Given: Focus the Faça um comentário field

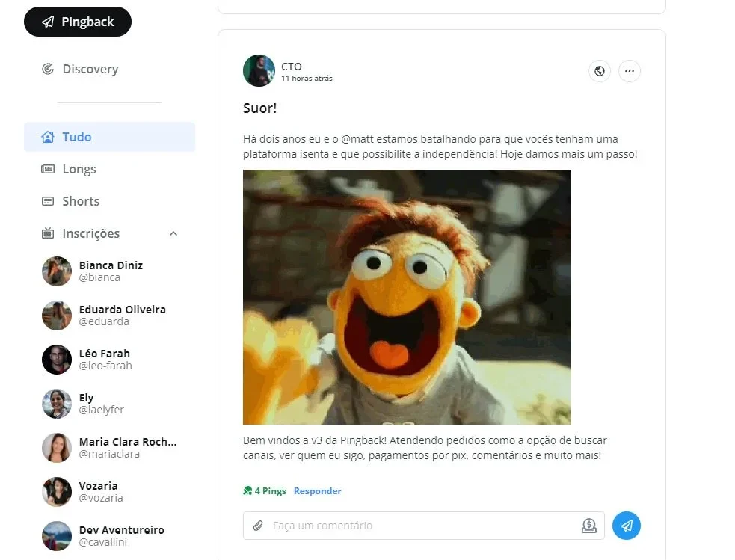Looking at the screenshot, I should click(x=424, y=526).
